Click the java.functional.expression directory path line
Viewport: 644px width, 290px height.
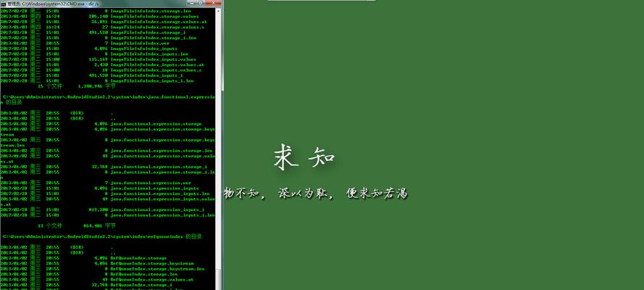(x=109, y=99)
